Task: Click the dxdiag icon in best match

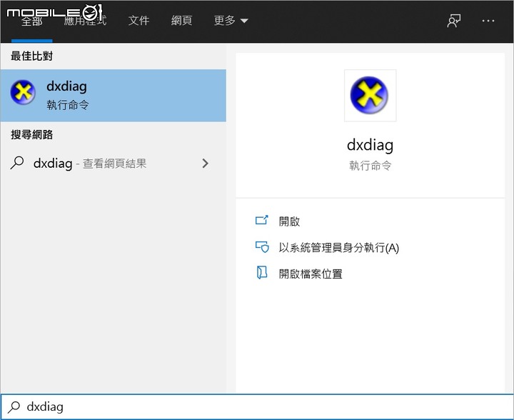Action: coord(23,92)
